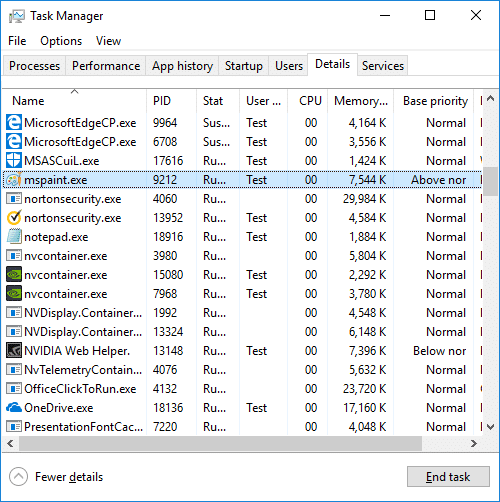
Task: Switch to the Services tab
Action: point(383,66)
